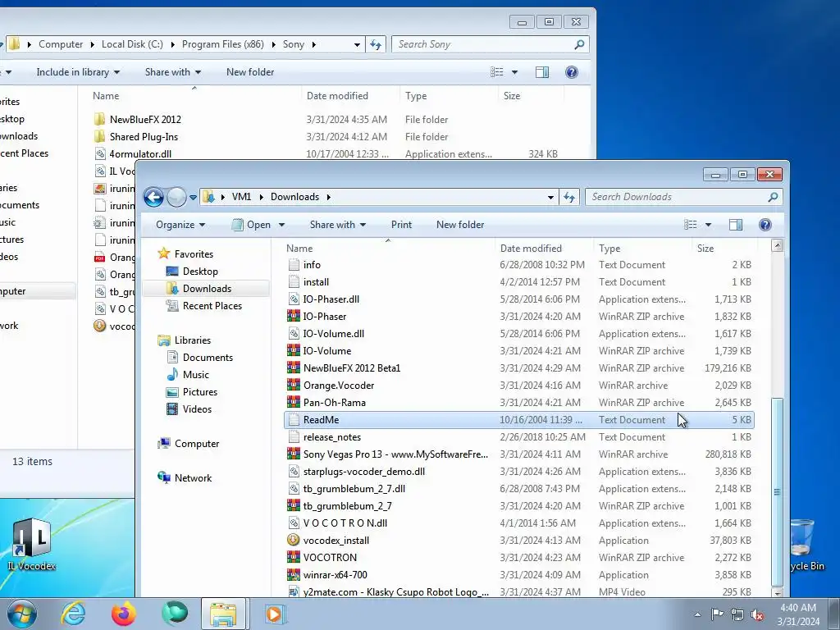Open address bar history dropdown in Downloads
840x630 pixels.
(550, 197)
